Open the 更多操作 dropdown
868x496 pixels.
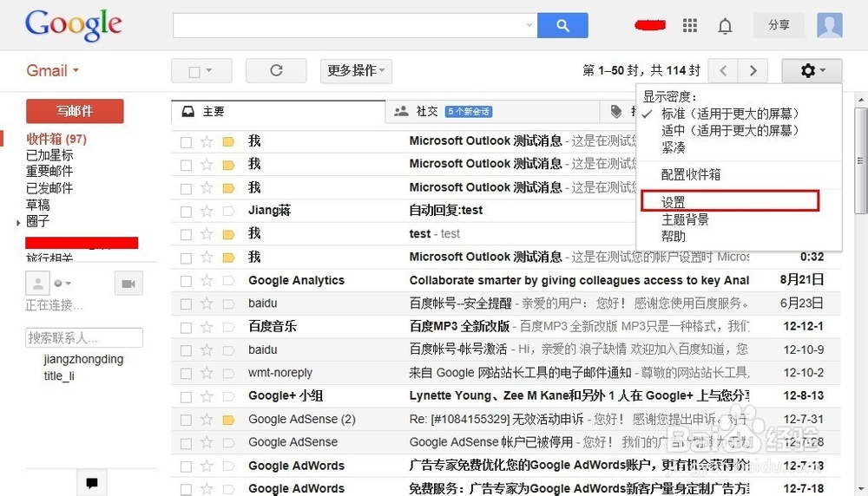point(356,71)
